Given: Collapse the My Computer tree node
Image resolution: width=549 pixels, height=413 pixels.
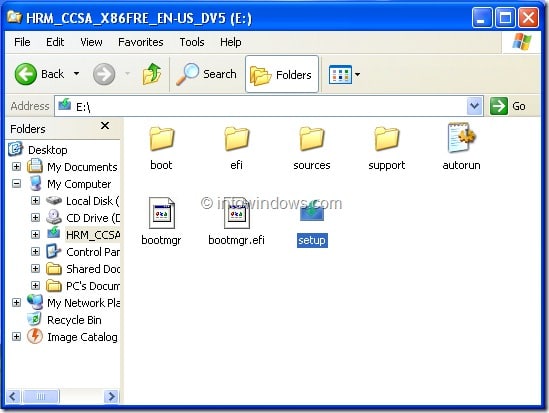Looking at the screenshot, I should (x=16, y=183).
